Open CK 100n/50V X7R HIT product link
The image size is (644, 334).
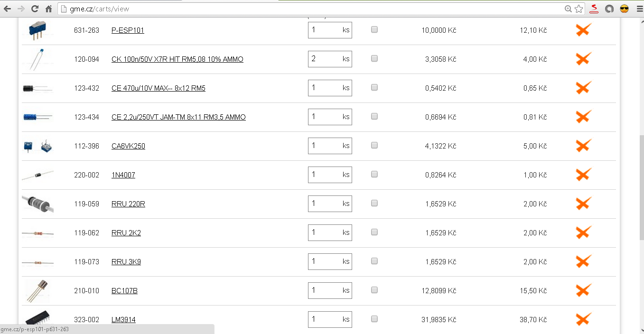(x=177, y=59)
